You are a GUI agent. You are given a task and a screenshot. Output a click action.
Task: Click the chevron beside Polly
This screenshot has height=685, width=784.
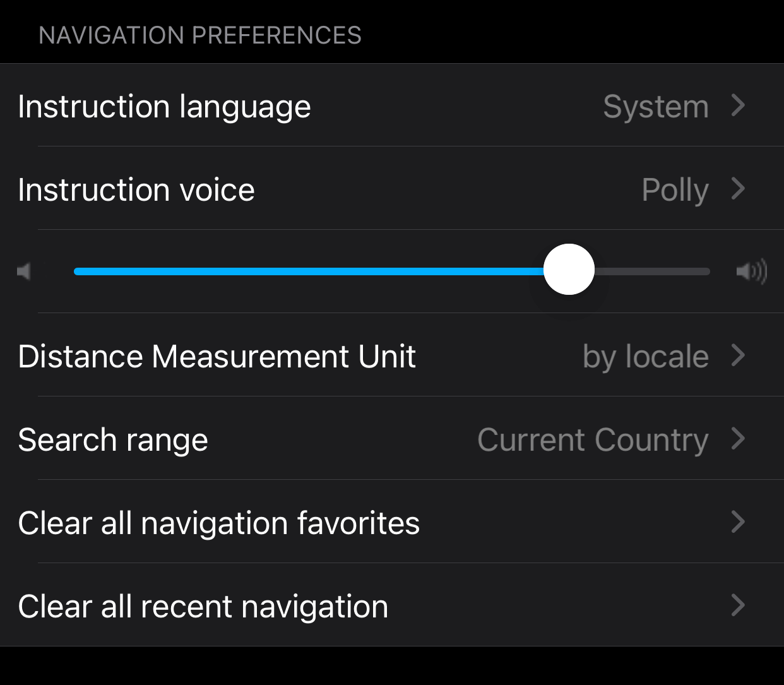(739, 188)
